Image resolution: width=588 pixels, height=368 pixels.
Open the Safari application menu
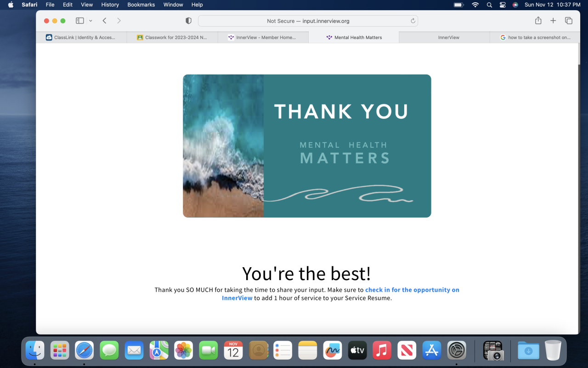tap(29, 5)
